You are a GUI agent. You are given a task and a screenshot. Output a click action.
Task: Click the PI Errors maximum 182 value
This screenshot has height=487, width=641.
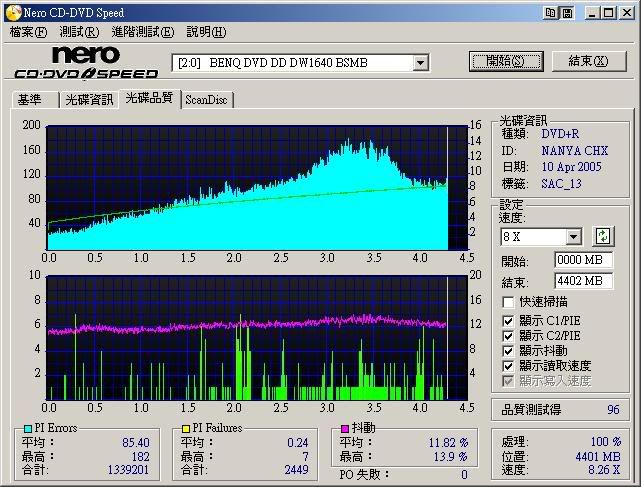coord(141,457)
